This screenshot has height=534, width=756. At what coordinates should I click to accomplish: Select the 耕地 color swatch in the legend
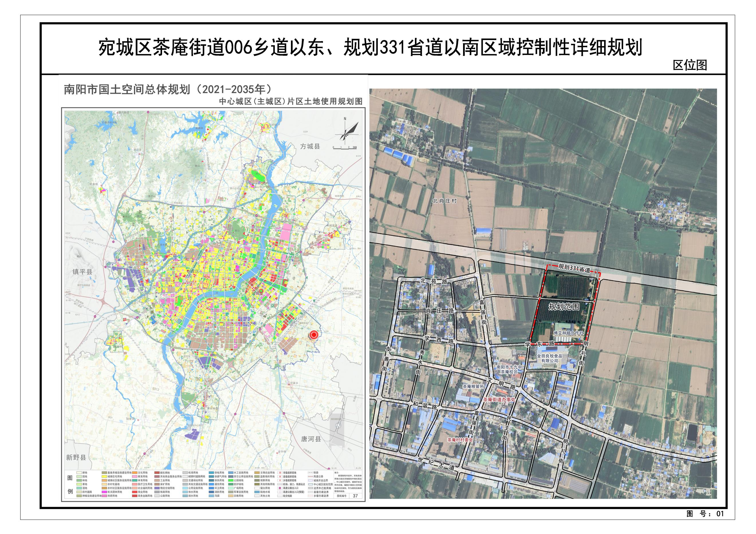coord(79,472)
